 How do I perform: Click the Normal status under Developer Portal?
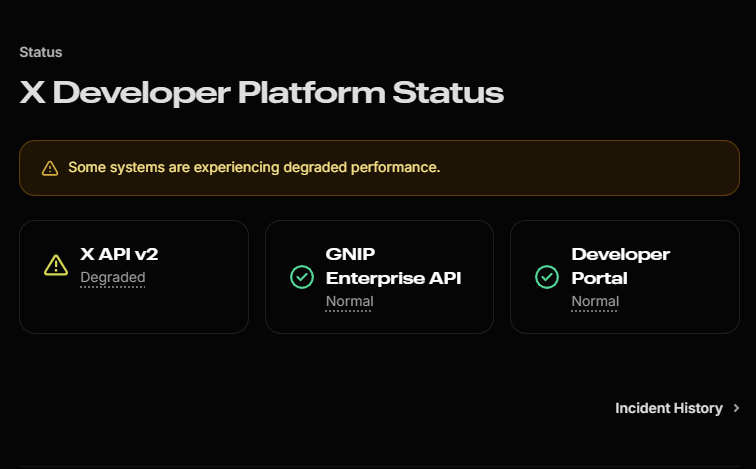[595, 301]
